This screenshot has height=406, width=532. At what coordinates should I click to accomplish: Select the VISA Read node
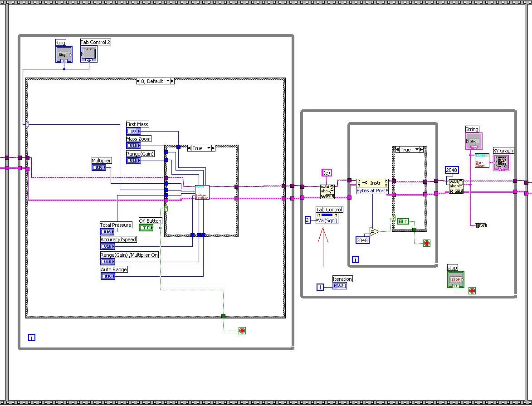pos(456,186)
